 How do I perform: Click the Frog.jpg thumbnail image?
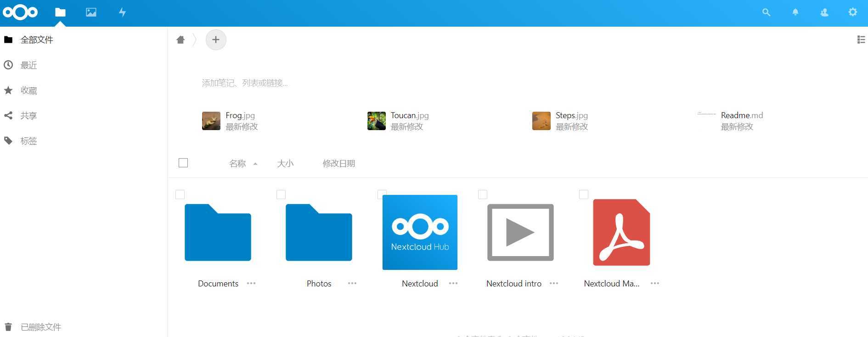coord(211,121)
